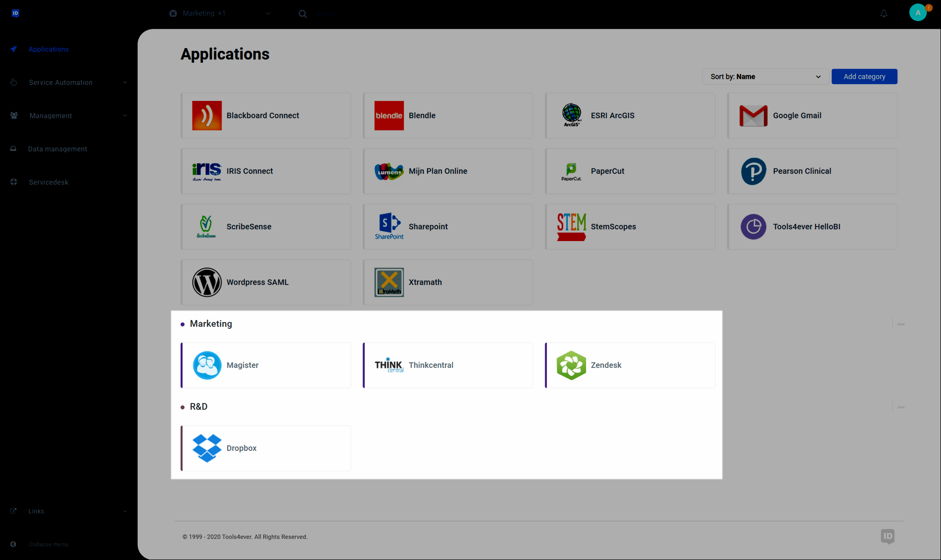This screenshot has width=941, height=560.
Task: Open the ESRI ArcGIS globe icon
Action: click(571, 116)
